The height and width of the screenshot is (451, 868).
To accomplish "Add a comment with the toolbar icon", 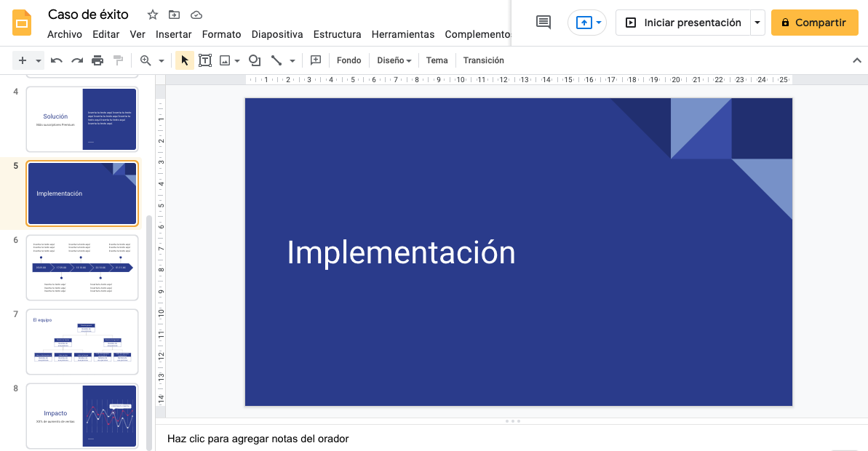I will 316,60.
